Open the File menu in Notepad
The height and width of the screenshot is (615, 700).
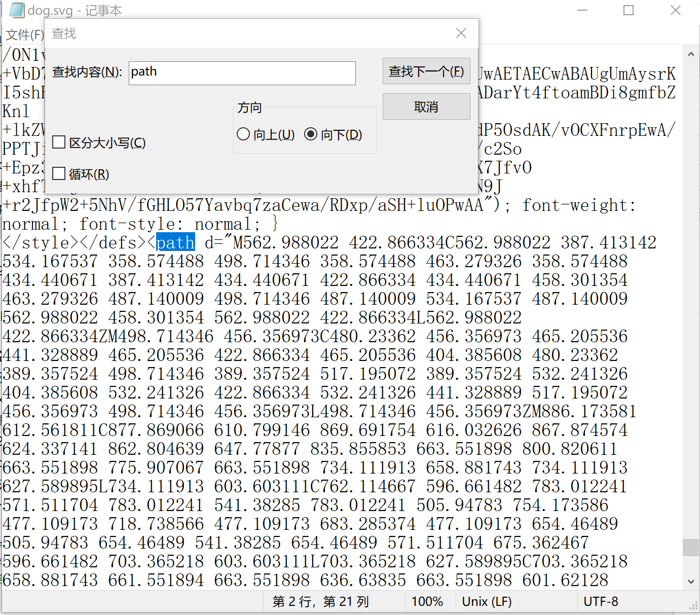(25, 34)
